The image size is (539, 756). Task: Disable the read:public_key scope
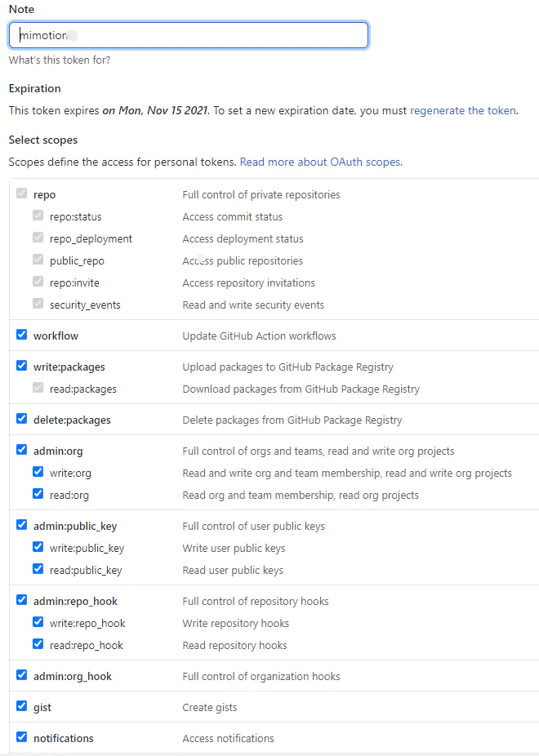(38, 570)
